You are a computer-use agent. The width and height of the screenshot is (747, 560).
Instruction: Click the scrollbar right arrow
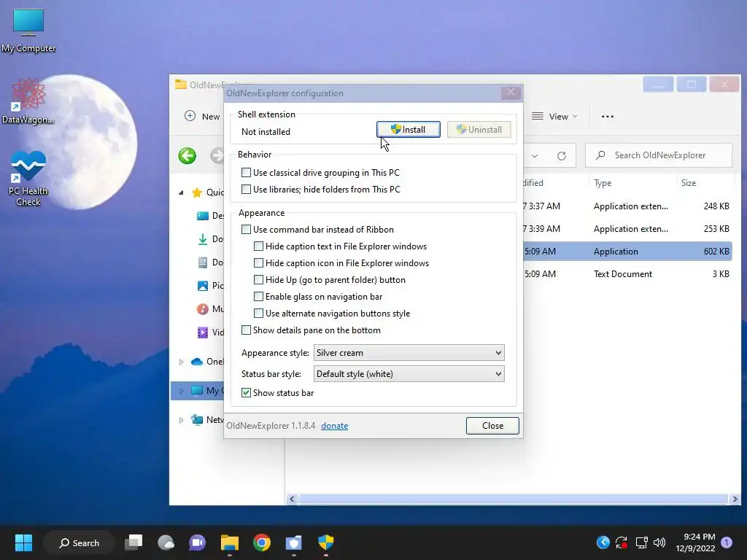click(734, 499)
